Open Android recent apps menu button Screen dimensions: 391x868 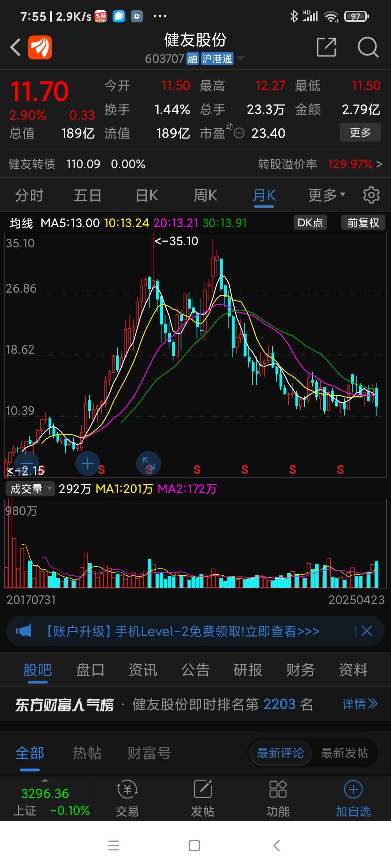click(114, 846)
